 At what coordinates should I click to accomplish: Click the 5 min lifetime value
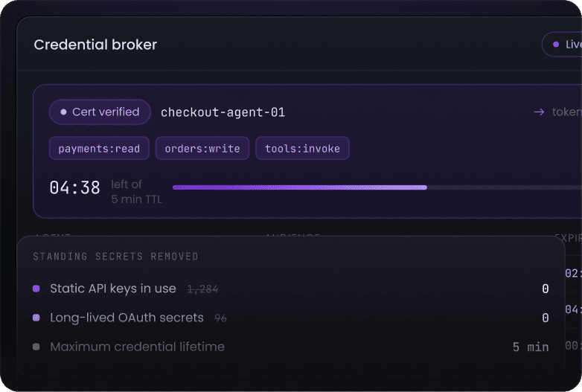[531, 347]
